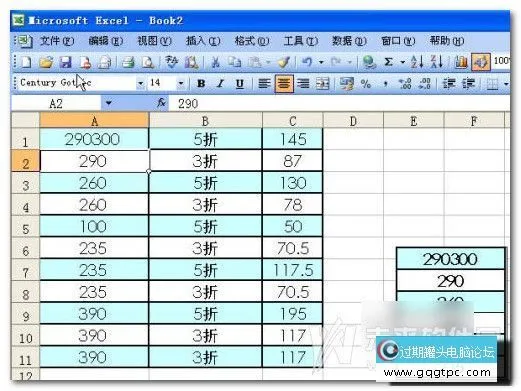Viewport: 521px width, 391px height.
Task: Open the Century Gothic font name dropdown
Action: (141, 83)
